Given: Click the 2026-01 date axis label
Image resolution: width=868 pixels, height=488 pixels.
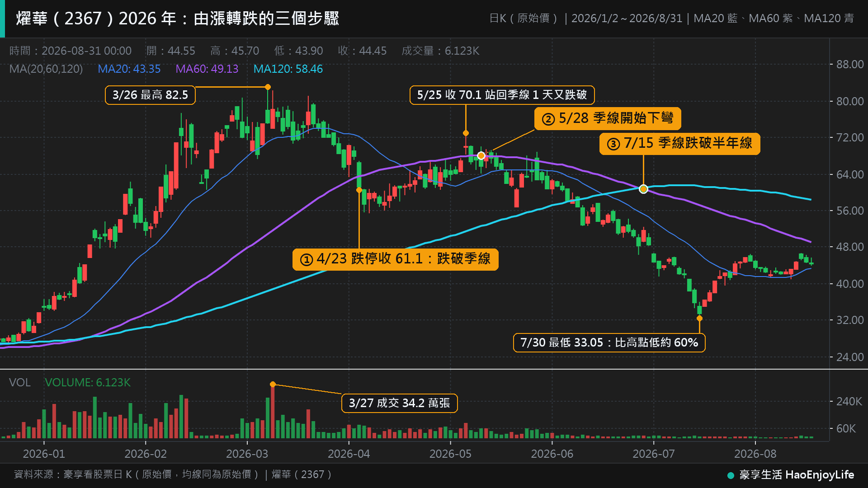Looking at the screenshot, I should (x=44, y=454).
